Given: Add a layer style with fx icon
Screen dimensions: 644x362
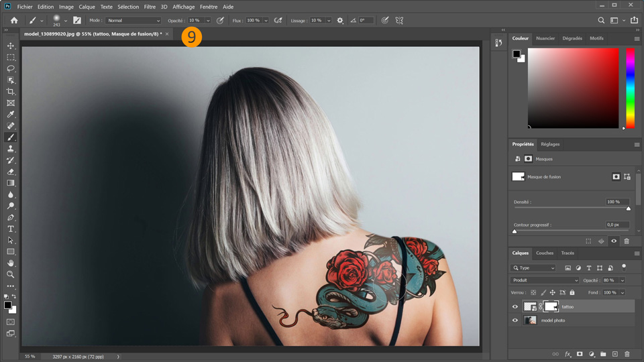Looking at the screenshot, I should tap(568, 354).
